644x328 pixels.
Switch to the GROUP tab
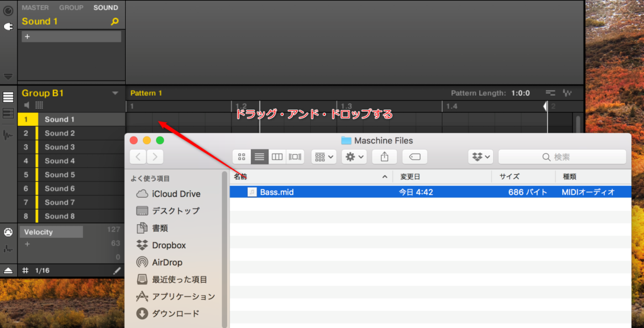tap(71, 8)
